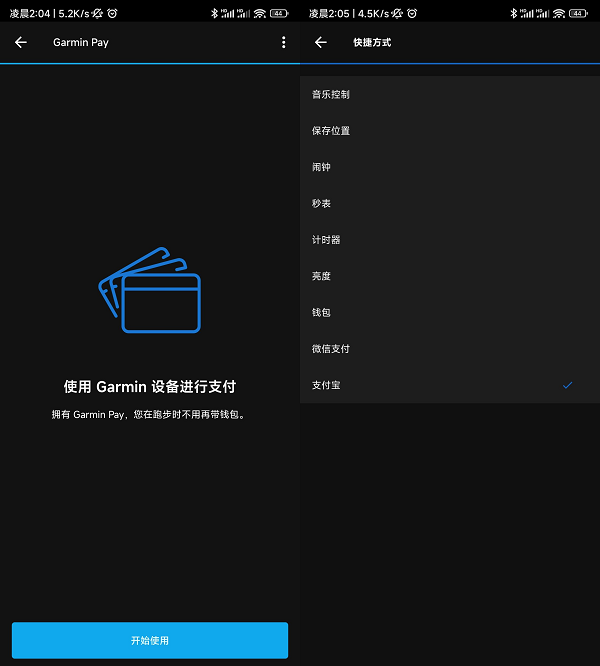Tap the alarm icon in left status bar
The width and height of the screenshot is (600, 666).
tap(112, 14)
